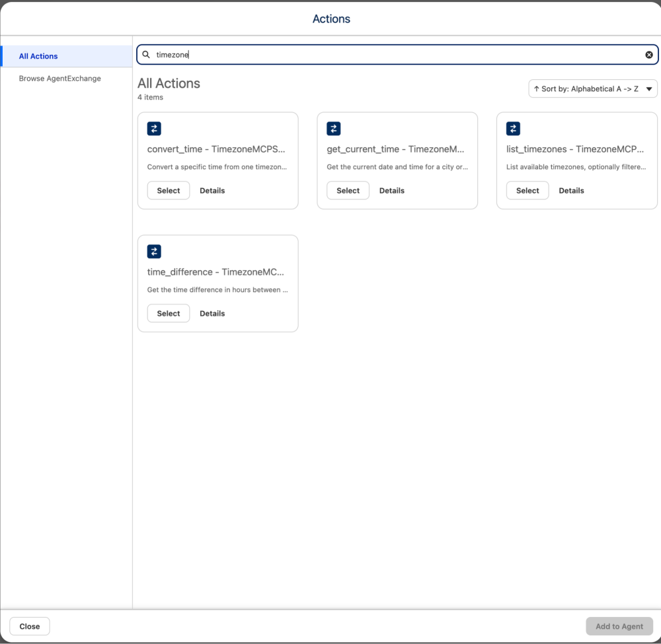Focus the actions search field
The width and height of the screenshot is (661, 644).
397,55
